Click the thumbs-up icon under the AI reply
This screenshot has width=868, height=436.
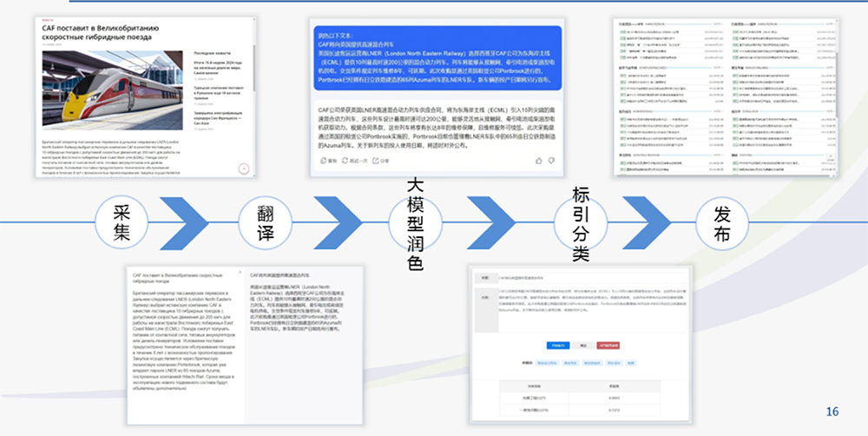[540, 161]
